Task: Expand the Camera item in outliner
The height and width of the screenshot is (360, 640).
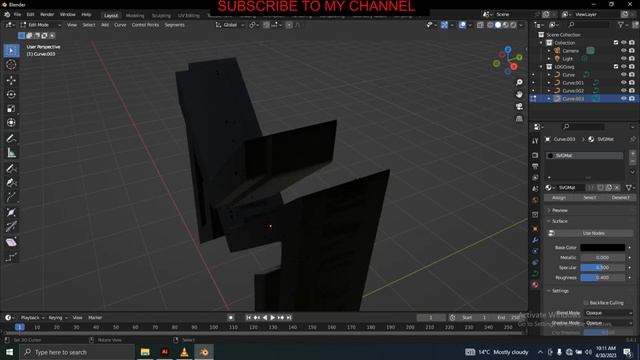Action: (549, 51)
